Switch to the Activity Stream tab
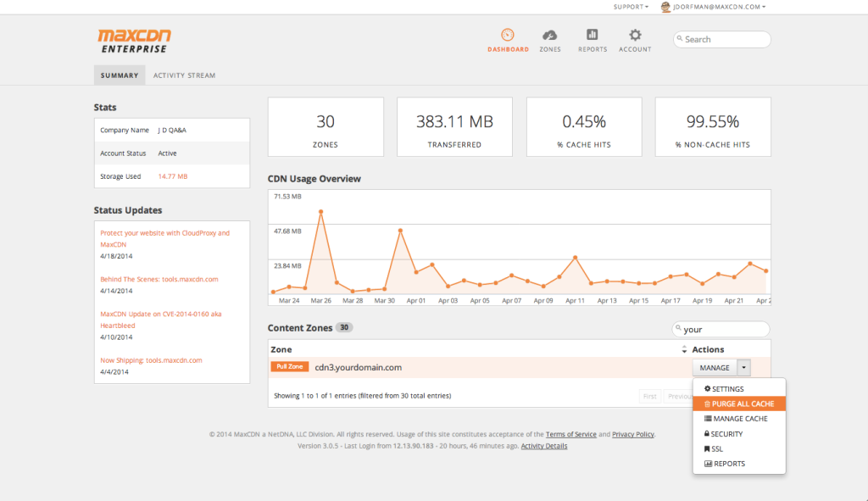The width and height of the screenshot is (868, 501). point(184,75)
